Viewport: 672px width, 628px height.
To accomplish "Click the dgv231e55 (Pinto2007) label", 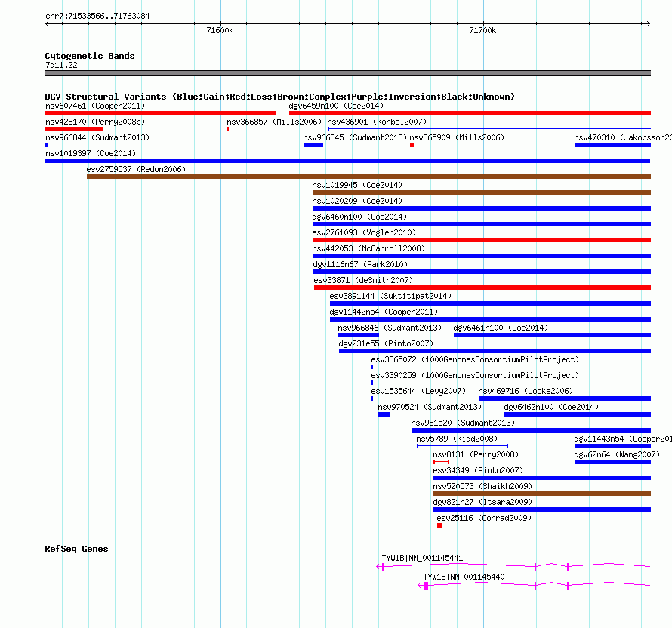I will (x=386, y=343).
